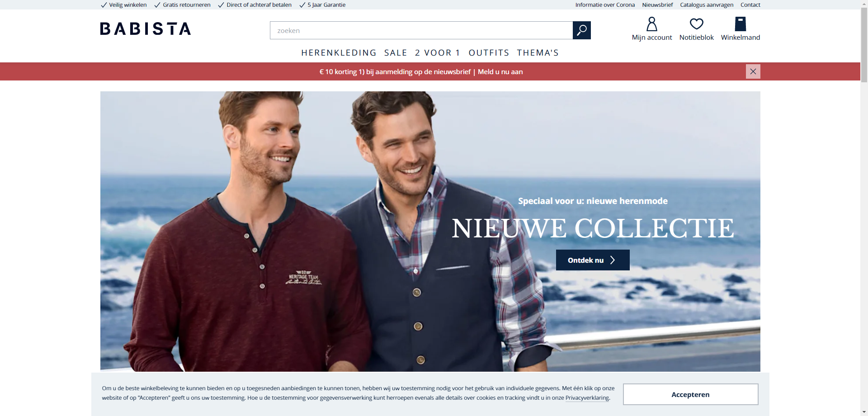Open the Herenkleding menu
This screenshot has height=416, width=868.
[x=339, y=53]
